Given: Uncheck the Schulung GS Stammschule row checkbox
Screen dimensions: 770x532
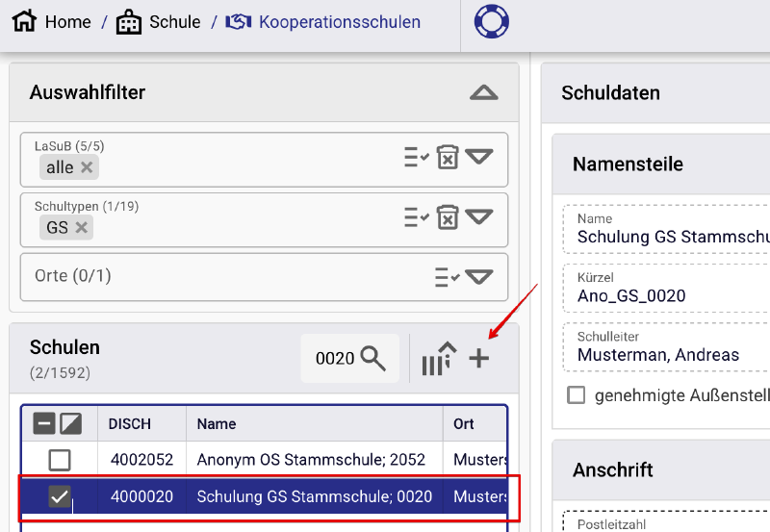Looking at the screenshot, I should point(60,496).
